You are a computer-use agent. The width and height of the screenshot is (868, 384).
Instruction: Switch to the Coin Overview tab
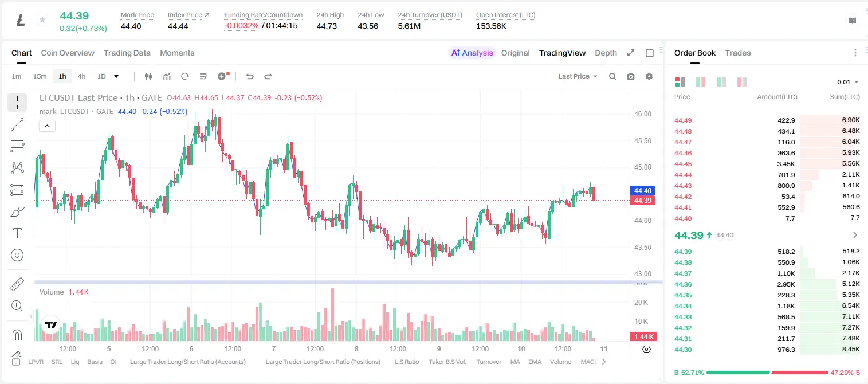point(68,53)
